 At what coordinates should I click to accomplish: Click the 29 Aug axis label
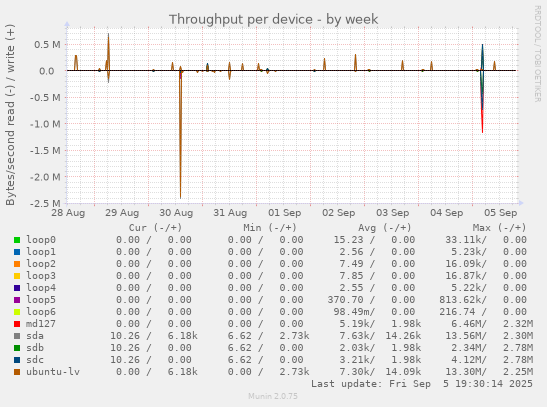(122, 213)
